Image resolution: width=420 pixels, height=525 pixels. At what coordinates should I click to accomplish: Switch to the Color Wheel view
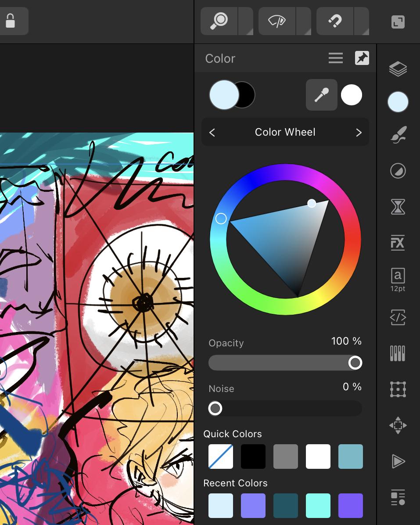[x=285, y=132]
